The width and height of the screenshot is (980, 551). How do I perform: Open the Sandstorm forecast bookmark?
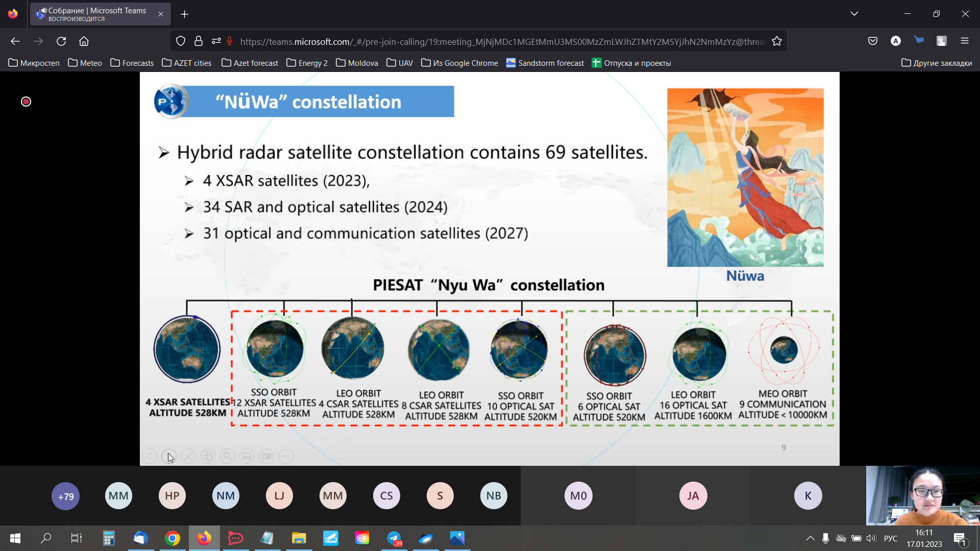click(x=545, y=63)
